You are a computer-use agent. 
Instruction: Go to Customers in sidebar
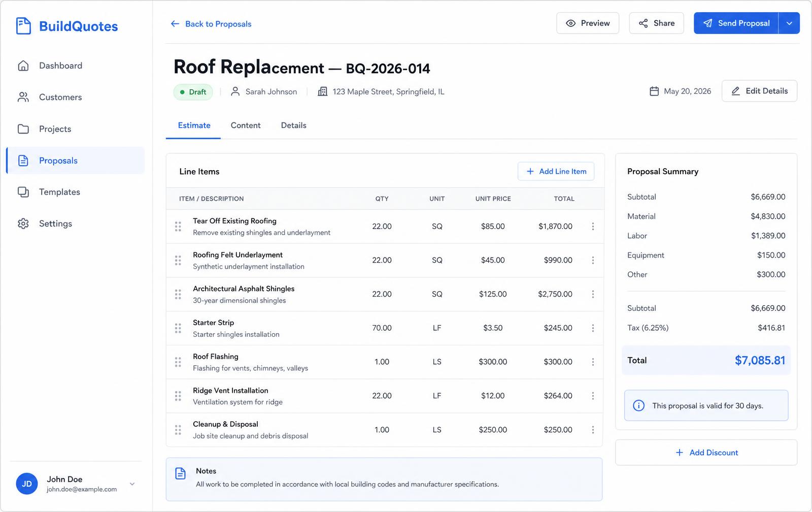(x=75, y=97)
